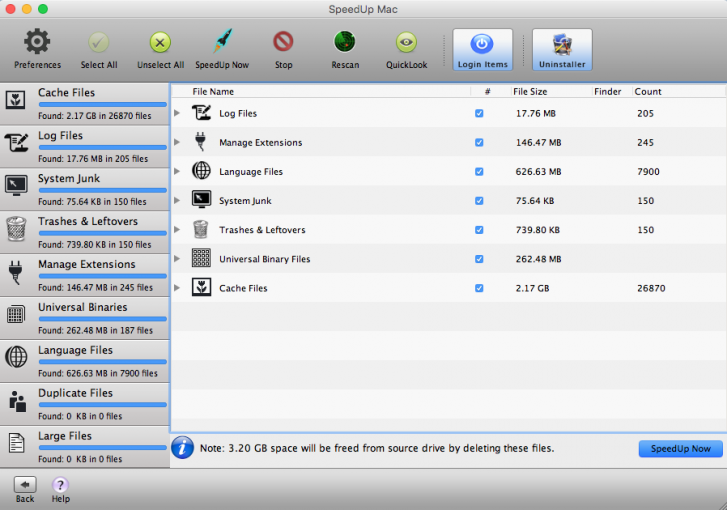Launch SpeedUp Now rocket in toolbar
The image size is (727, 510).
(221, 43)
